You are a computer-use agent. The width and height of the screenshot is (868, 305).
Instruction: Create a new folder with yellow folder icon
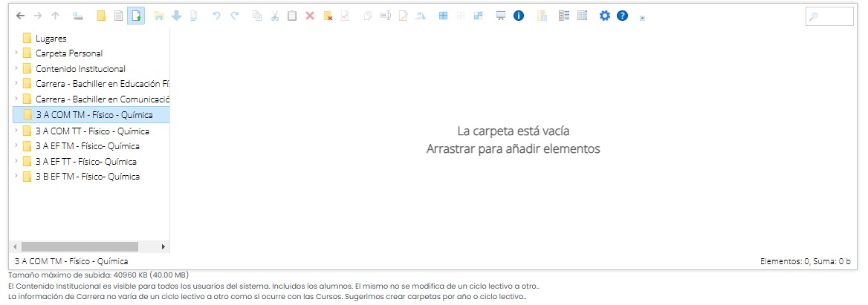101,16
